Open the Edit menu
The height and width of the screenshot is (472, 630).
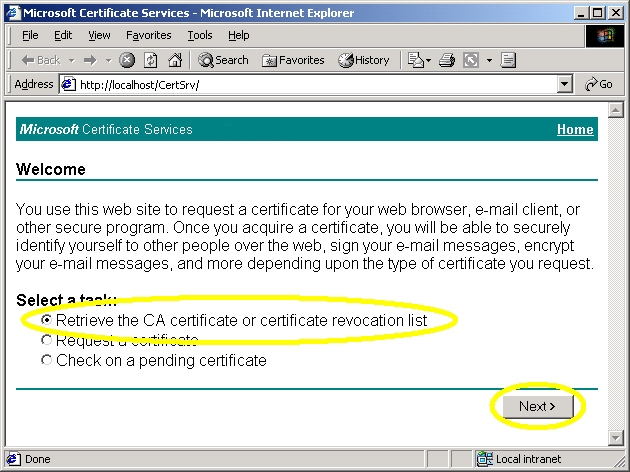63,35
